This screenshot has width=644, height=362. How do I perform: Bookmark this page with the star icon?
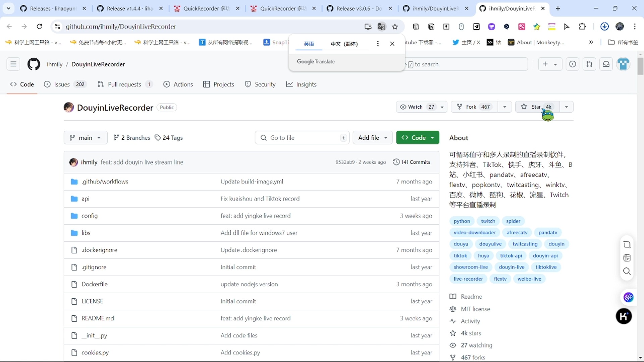(x=395, y=26)
